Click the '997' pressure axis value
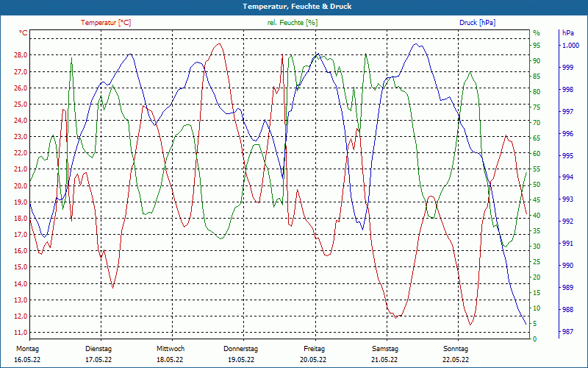Image resolution: width=588 pixels, height=368 pixels. coord(568,112)
